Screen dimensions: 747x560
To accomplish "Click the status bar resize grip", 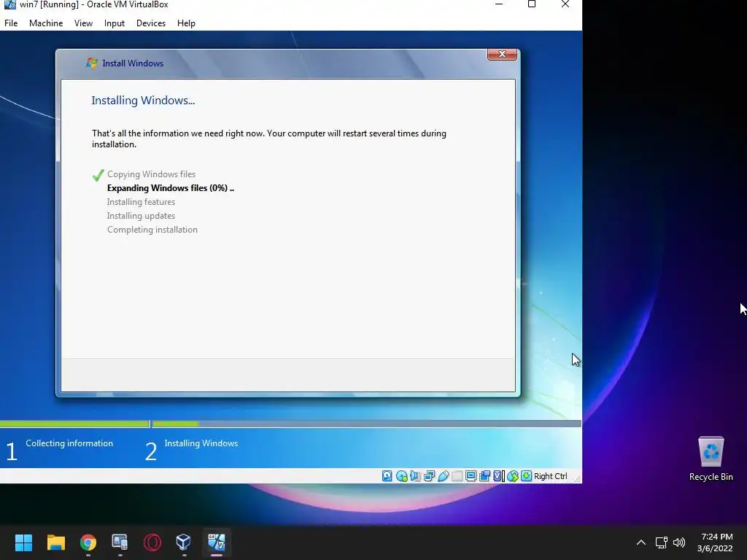I will pos(577,478).
